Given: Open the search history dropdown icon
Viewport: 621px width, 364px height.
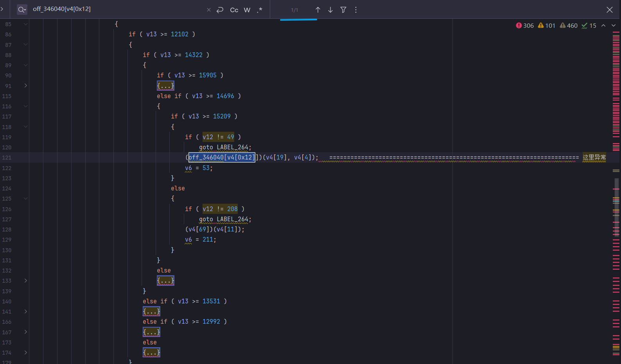Looking at the screenshot, I should pyautogui.click(x=22, y=10).
